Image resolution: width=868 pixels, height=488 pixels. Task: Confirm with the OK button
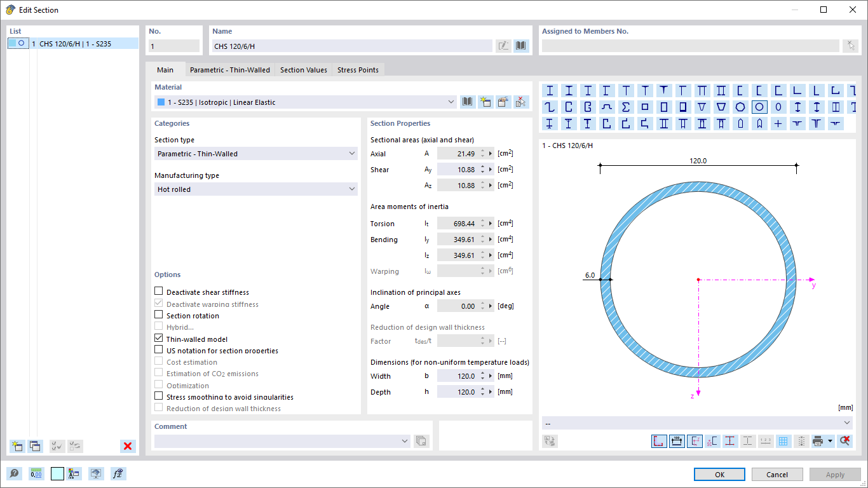click(x=719, y=474)
